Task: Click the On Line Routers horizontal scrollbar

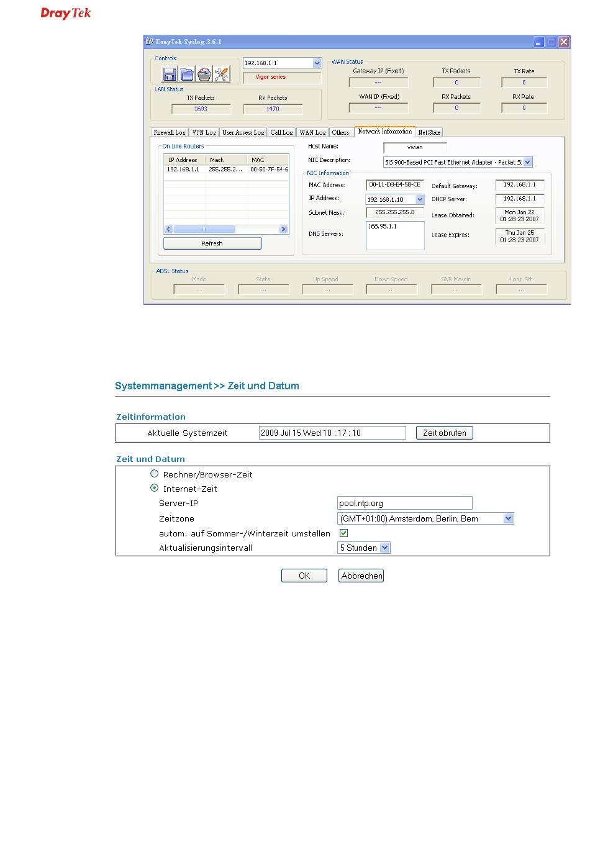Action: [226, 229]
